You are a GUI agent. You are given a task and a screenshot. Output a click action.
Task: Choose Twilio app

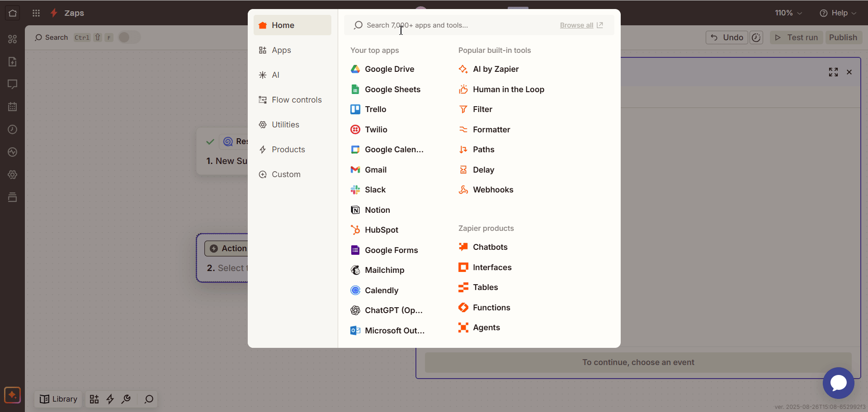(x=369, y=130)
